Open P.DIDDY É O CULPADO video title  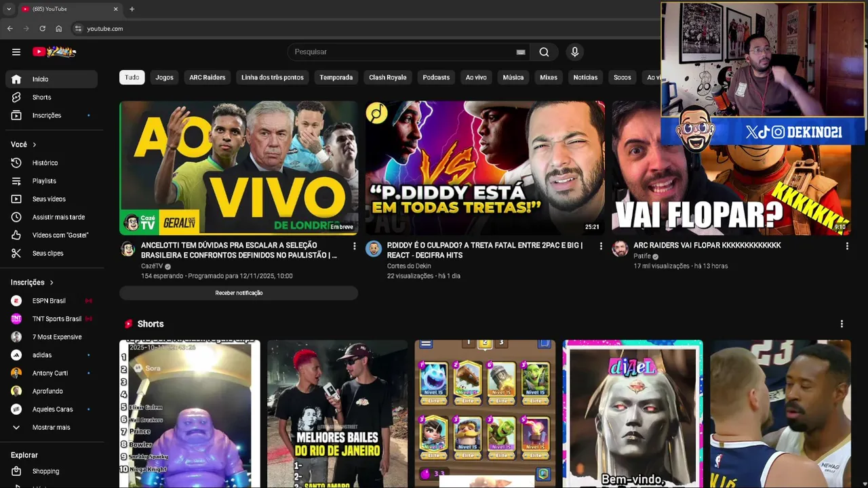[x=484, y=250]
